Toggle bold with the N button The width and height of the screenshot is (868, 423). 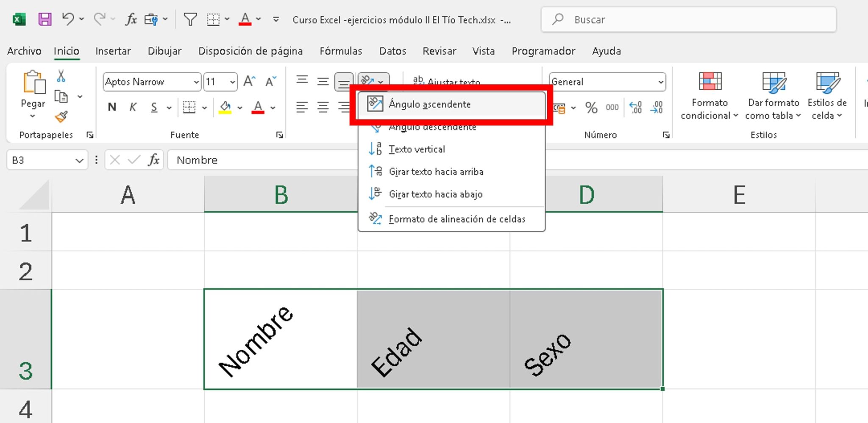pos(111,107)
